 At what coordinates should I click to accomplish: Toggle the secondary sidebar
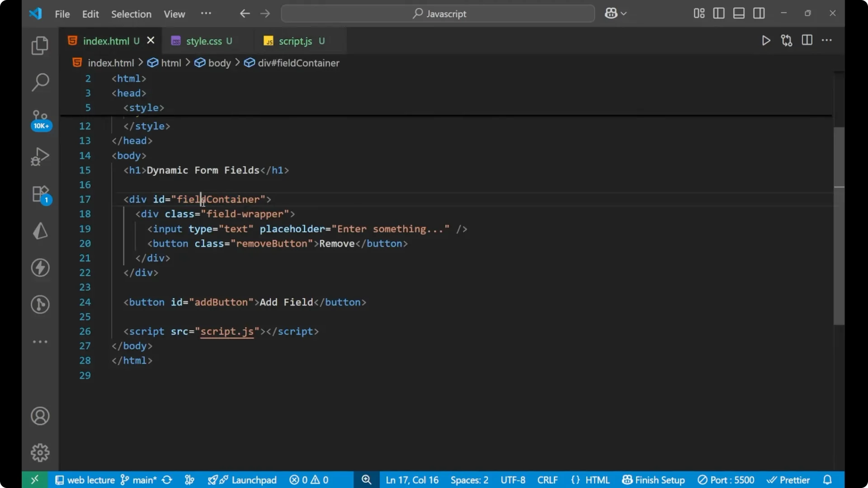(759, 13)
